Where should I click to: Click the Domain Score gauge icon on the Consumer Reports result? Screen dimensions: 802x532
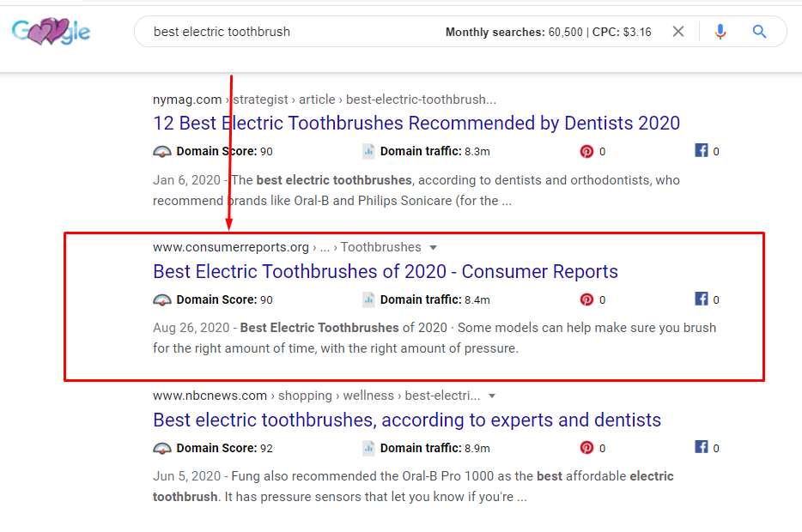pyautogui.click(x=161, y=299)
